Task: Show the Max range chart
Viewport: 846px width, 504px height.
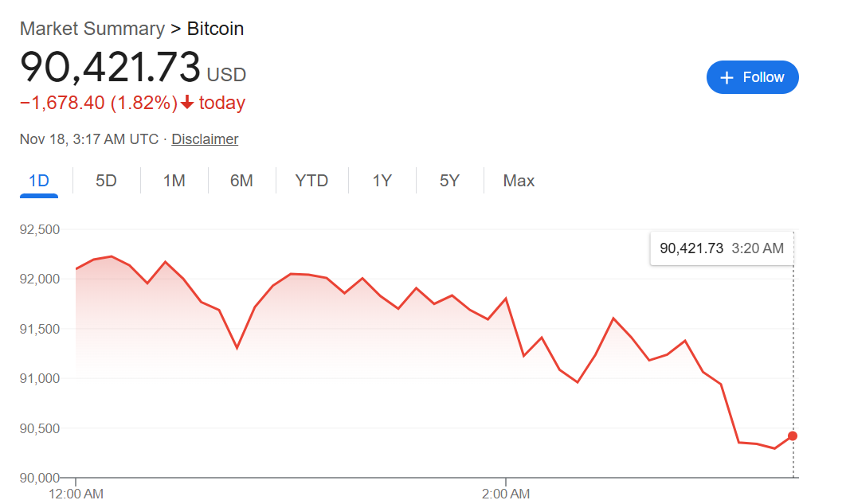Action: point(519,181)
